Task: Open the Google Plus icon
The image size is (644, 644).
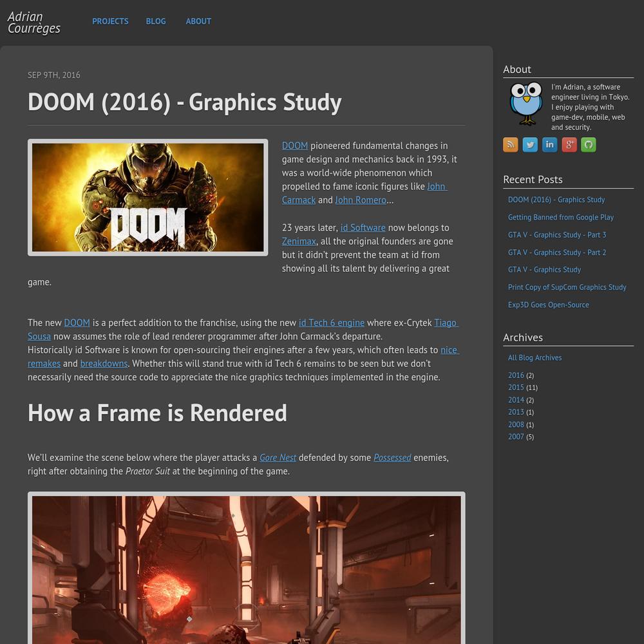Action: pyautogui.click(x=569, y=144)
